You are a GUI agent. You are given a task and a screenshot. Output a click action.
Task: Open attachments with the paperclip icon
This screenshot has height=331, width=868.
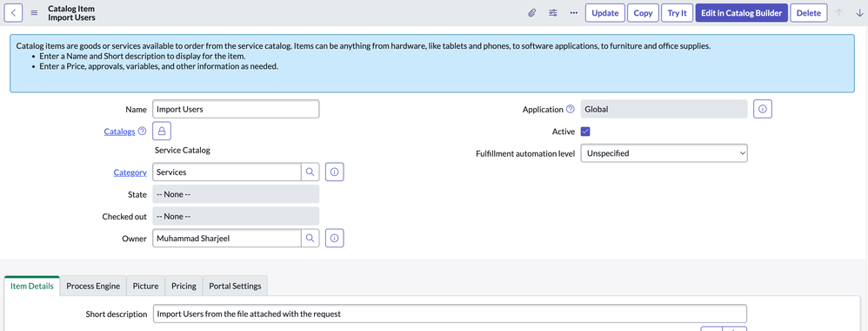[x=531, y=13]
